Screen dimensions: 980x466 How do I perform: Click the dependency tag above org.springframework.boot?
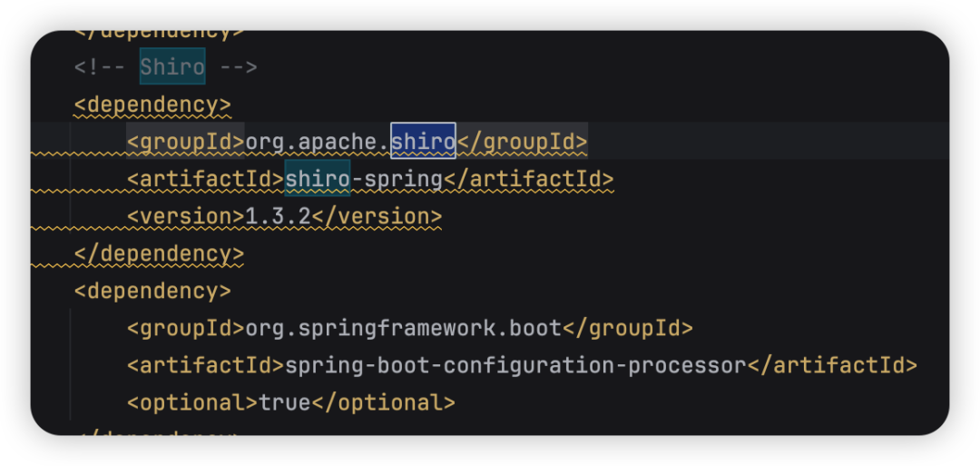[152, 291]
